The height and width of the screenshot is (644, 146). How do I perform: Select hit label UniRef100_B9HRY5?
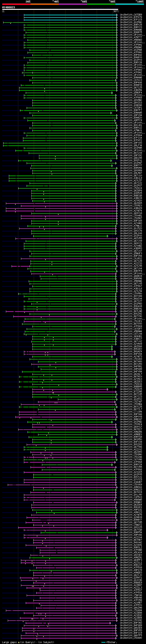(131, 32)
